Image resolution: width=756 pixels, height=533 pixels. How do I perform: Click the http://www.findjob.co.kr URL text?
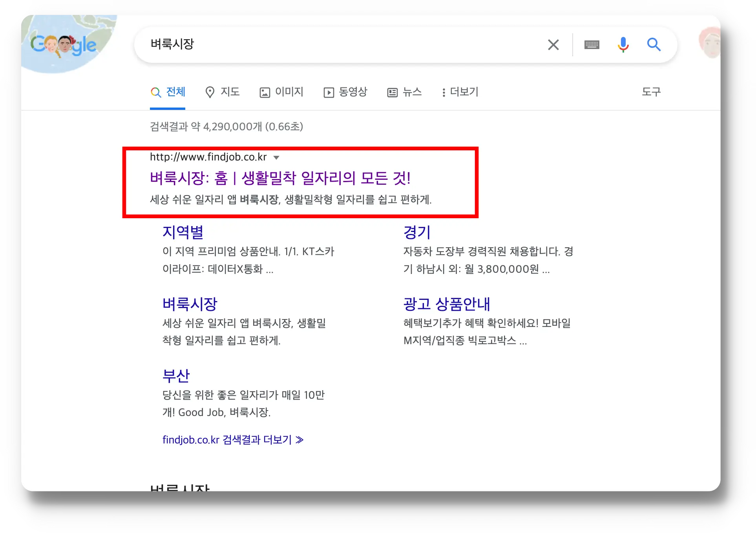pos(208,157)
